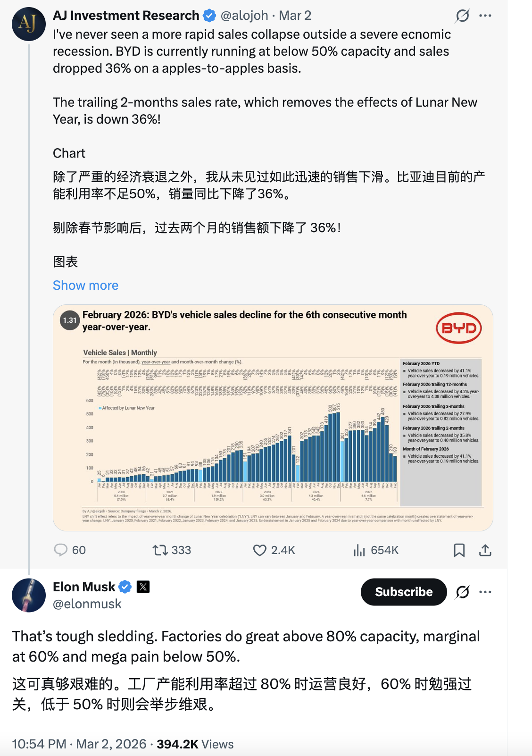Reply to AJ Investment Research's post
The image size is (532, 756).
click(x=62, y=550)
